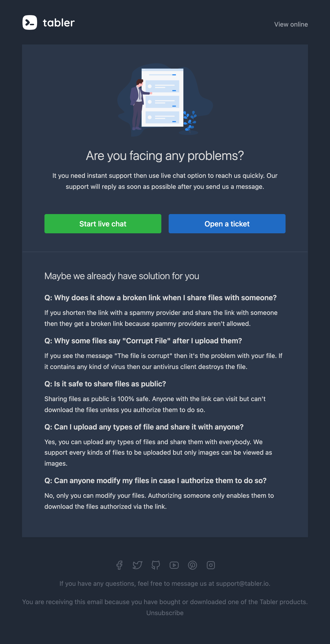Click the support illustration image
330x644 pixels.
pos(165,99)
